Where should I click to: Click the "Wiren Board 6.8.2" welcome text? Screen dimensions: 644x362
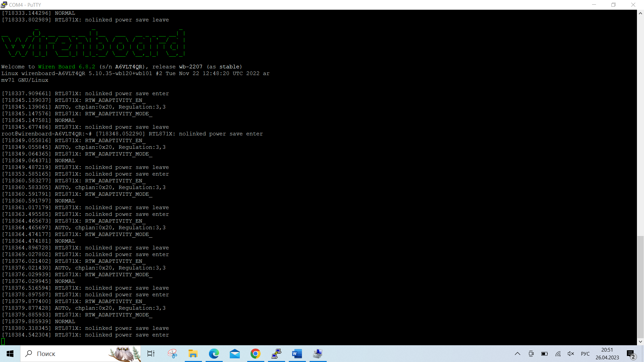66,67
